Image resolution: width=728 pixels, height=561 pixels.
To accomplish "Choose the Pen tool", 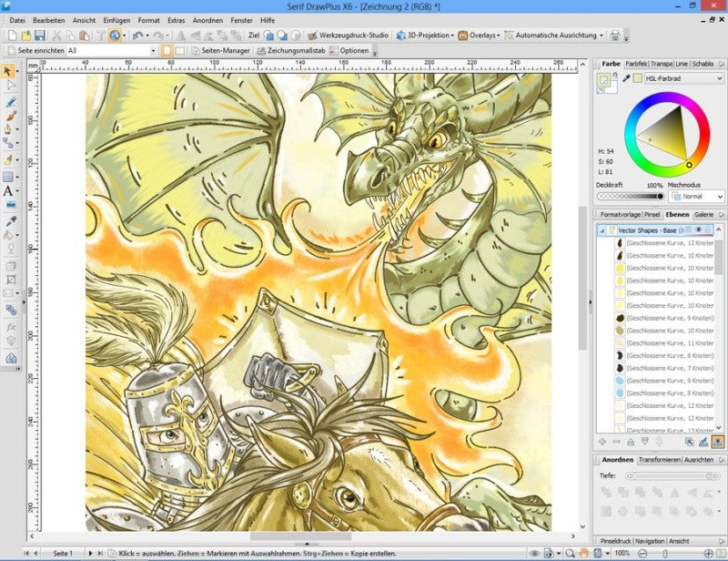I will click(x=8, y=129).
